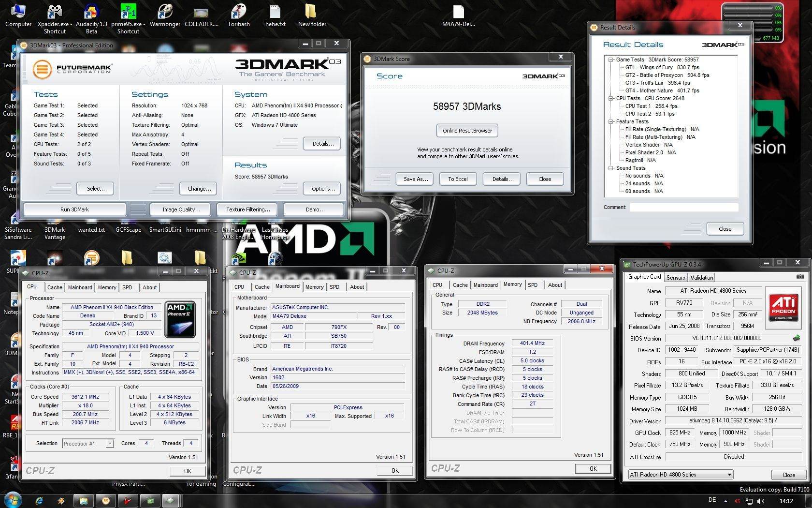Open the Toribash desktop icon

point(239,16)
